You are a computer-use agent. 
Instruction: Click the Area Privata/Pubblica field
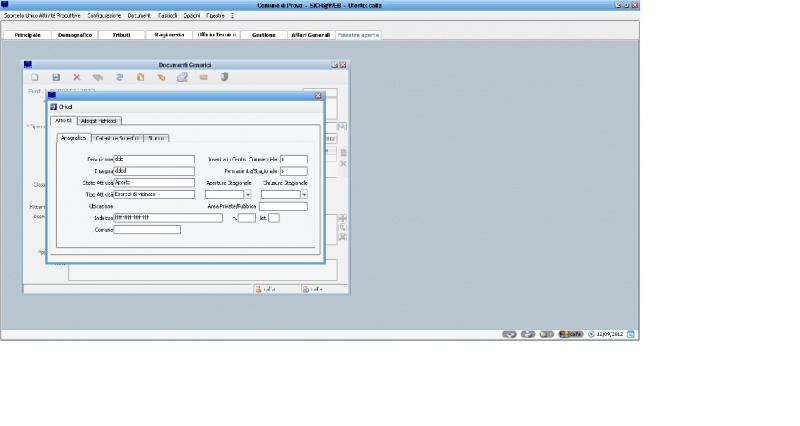point(283,207)
